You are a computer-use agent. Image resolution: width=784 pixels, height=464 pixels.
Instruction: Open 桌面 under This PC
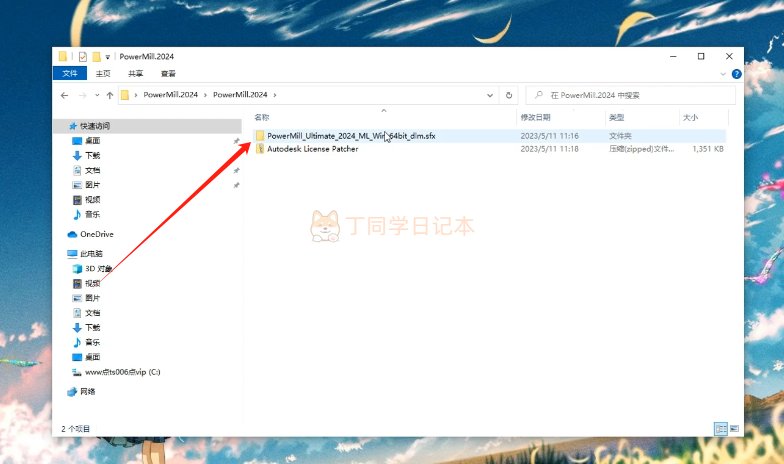click(x=92, y=357)
